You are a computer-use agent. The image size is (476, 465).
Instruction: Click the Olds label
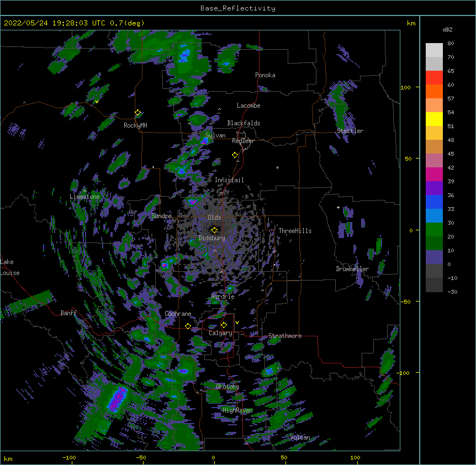pyautogui.click(x=214, y=218)
